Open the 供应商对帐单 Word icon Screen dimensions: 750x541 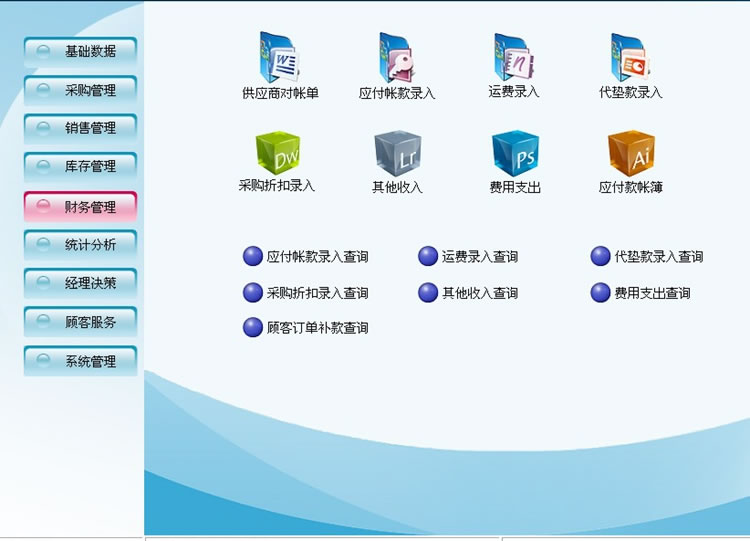coord(279,57)
